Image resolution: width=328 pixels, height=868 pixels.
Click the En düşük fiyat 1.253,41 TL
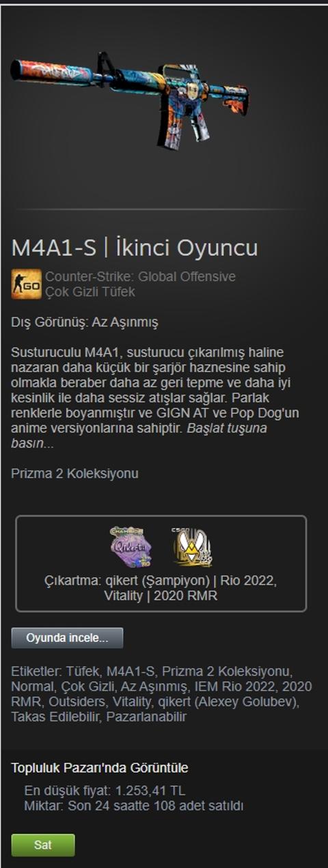105,791
